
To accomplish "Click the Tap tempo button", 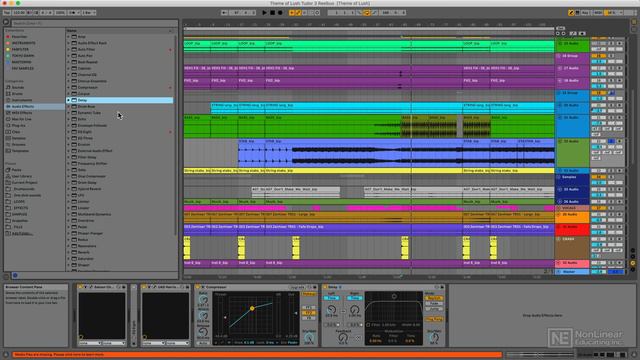I will 7,13.
